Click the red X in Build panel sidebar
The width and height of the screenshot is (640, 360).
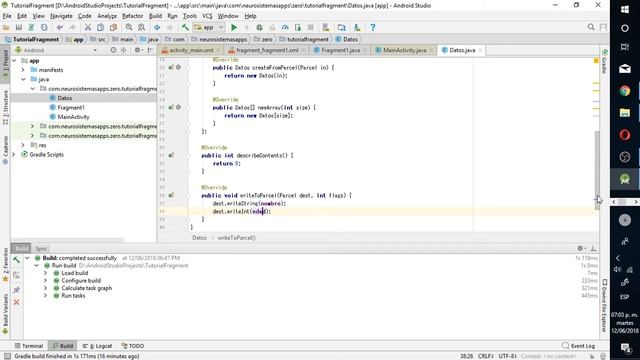(16, 302)
